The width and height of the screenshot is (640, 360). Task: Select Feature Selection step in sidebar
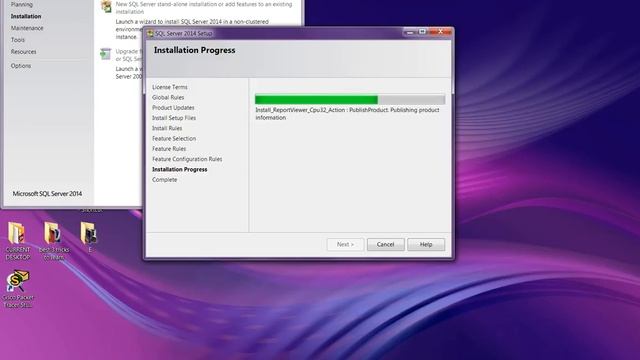pyautogui.click(x=174, y=138)
